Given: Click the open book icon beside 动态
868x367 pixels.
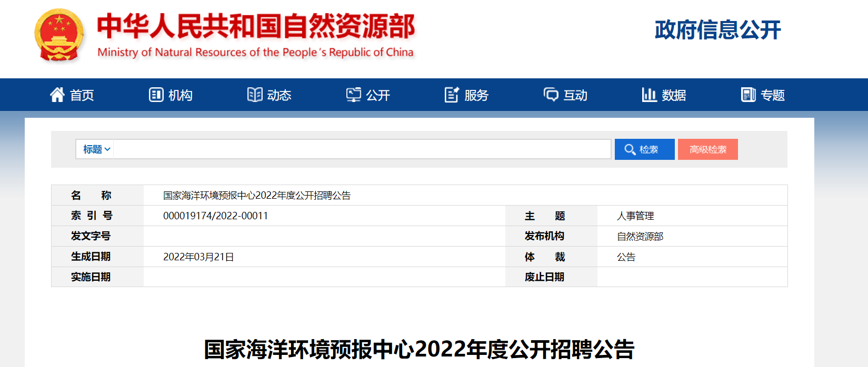Looking at the screenshot, I should [255, 95].
